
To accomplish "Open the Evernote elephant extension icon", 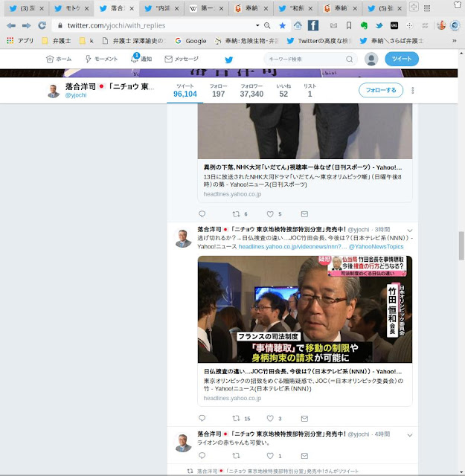I will (364, 26).
